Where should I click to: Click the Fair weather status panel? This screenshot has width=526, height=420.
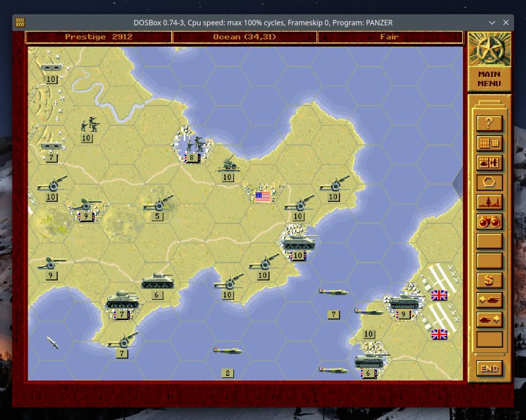389,37
